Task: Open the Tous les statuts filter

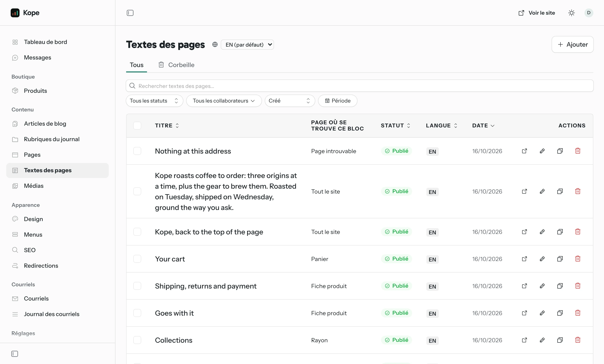Action: click(x=154, y=101)
